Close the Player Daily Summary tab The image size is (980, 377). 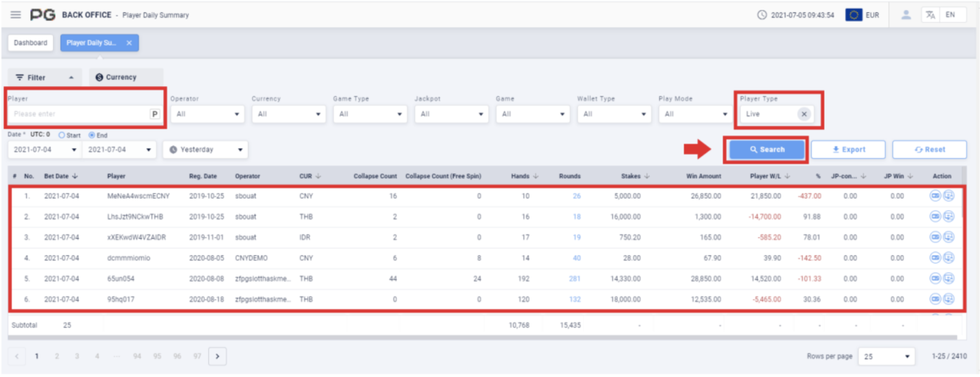129,43
